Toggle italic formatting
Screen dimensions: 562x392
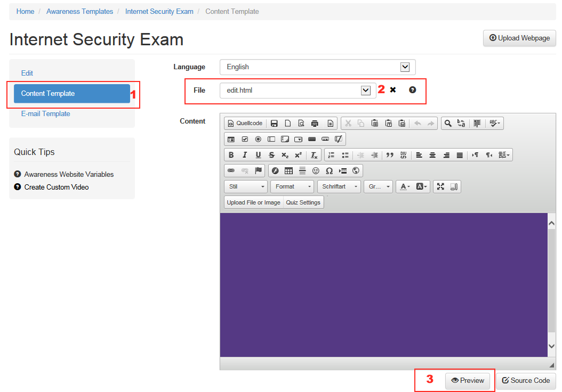pos(245,155)
